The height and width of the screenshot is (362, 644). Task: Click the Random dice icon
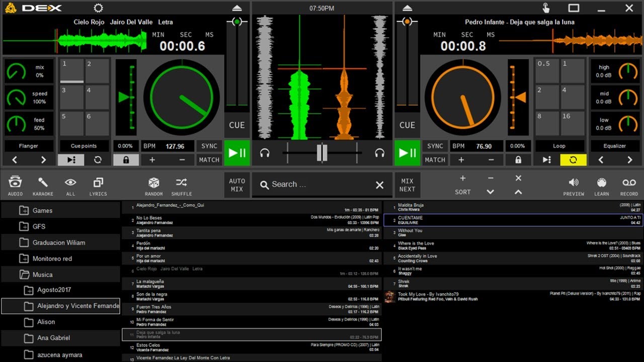[x=153, y=185]
